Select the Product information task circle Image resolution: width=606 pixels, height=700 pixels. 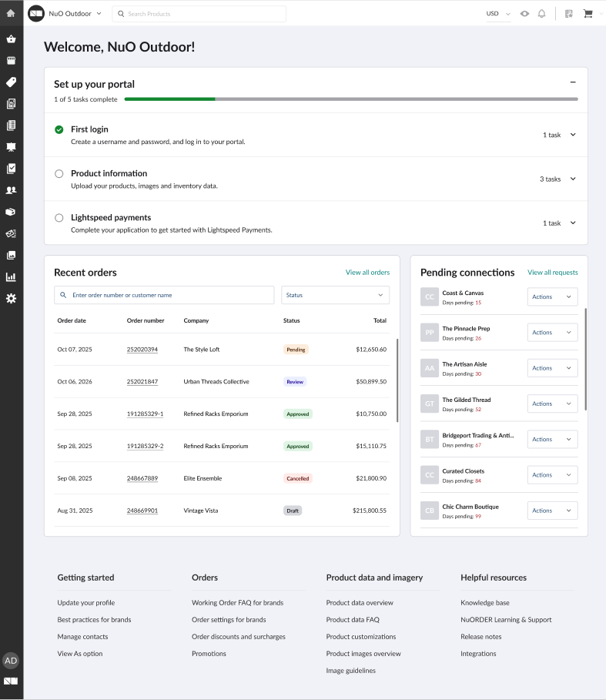(x=59, y=174)
